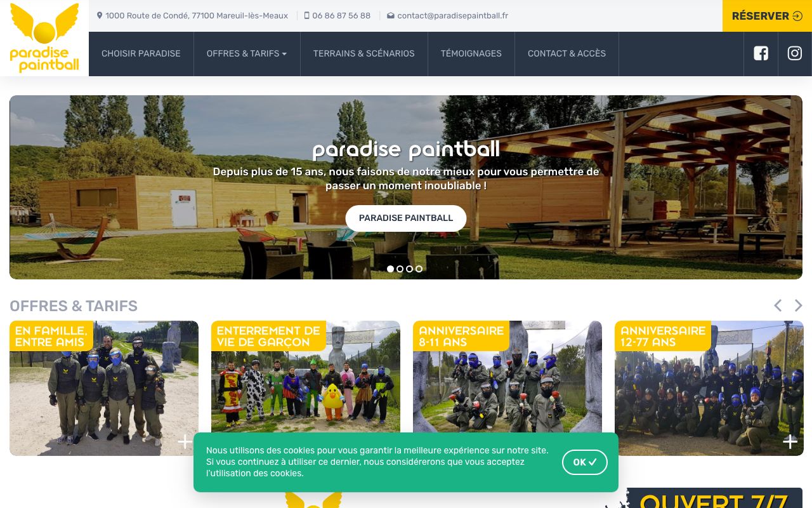Click the 1000 Route de Condé address link

coord(197,16)
